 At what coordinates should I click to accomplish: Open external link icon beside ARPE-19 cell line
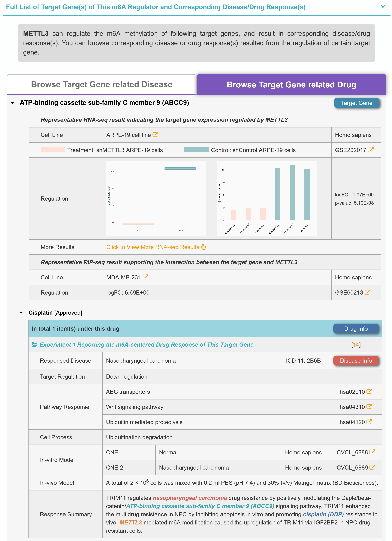[x=155, y=135]
